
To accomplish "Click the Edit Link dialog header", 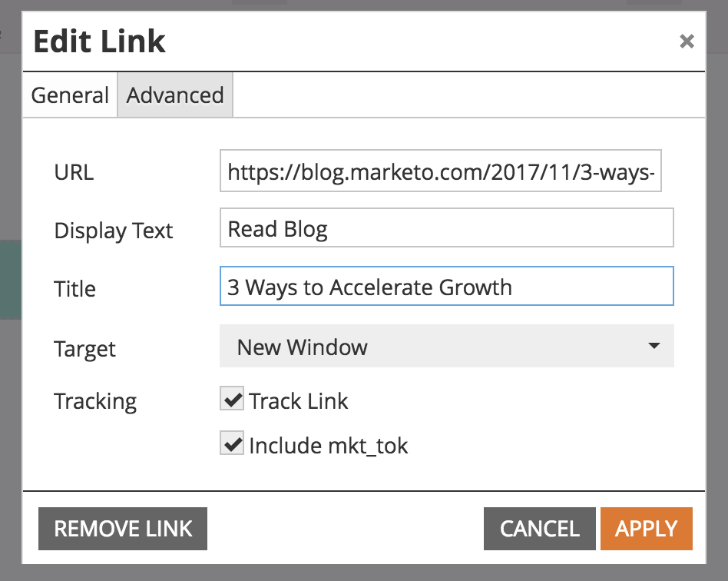I will pyautogui.click(x=100, y=41).
